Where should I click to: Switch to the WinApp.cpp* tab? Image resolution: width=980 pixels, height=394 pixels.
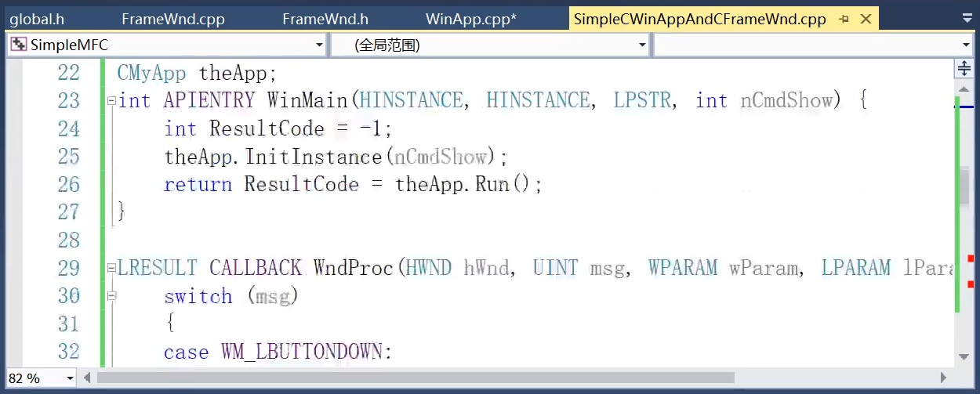click(470, 19)
